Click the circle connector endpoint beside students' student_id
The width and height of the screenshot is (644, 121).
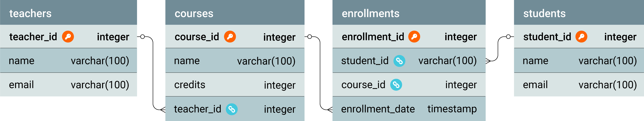(508, 37)
